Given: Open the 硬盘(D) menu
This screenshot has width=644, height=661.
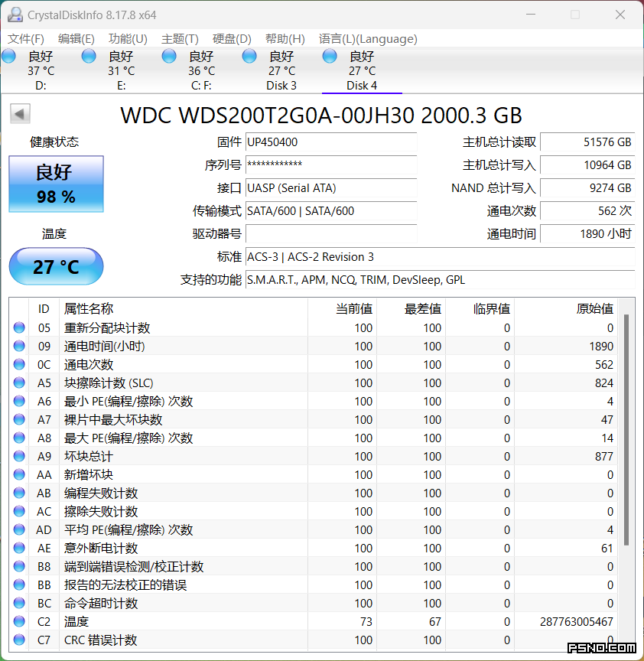Looking at the screenshot, I should pos(232,39).
